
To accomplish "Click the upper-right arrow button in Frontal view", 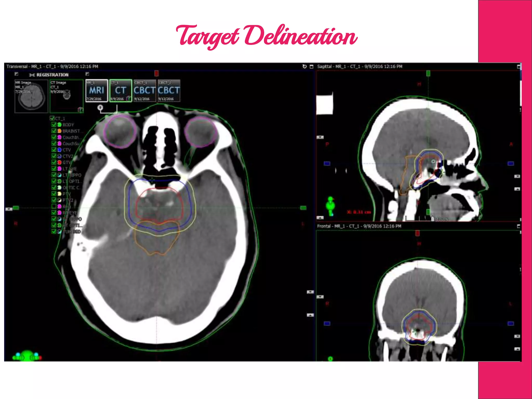I will [x=517, y=336].
